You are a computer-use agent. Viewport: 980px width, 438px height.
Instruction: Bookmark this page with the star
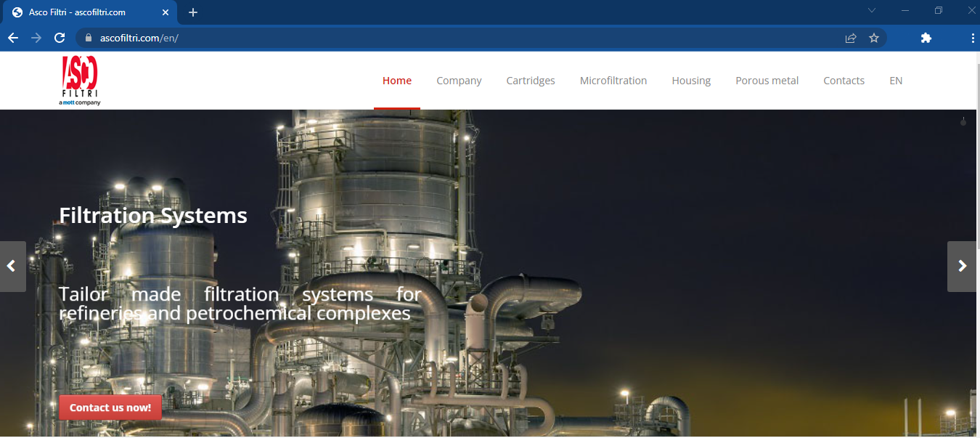(874, 38)
